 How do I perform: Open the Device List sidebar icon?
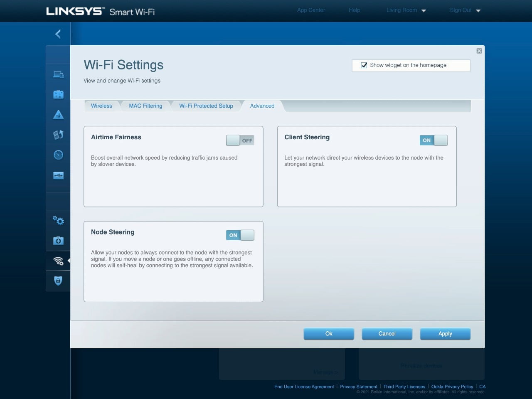click(58, 75)
